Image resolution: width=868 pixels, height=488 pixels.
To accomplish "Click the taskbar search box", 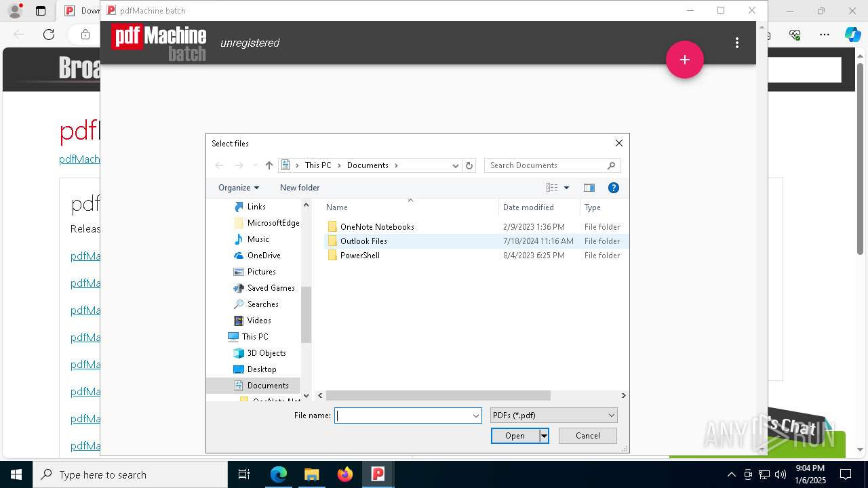I will [x=130, y=474].
